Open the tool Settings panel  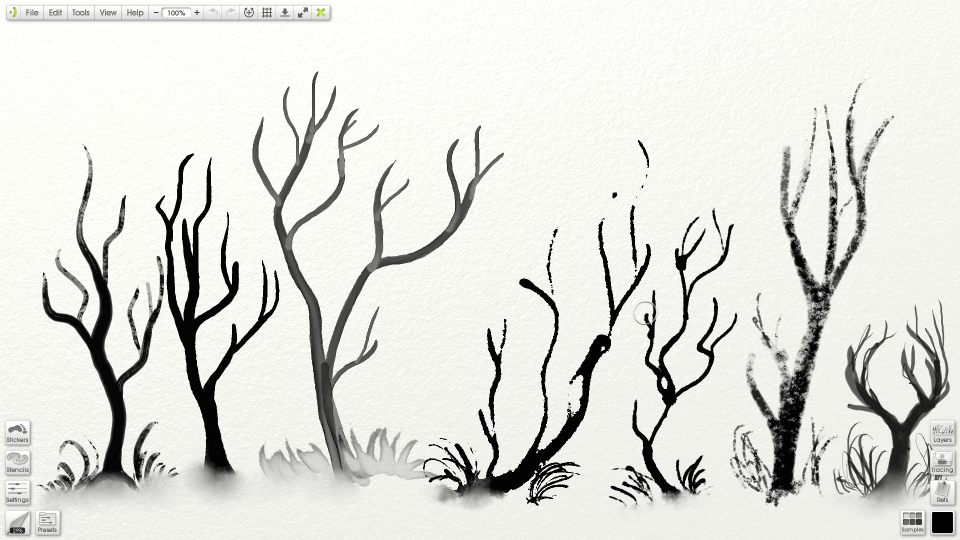[17, 491]
